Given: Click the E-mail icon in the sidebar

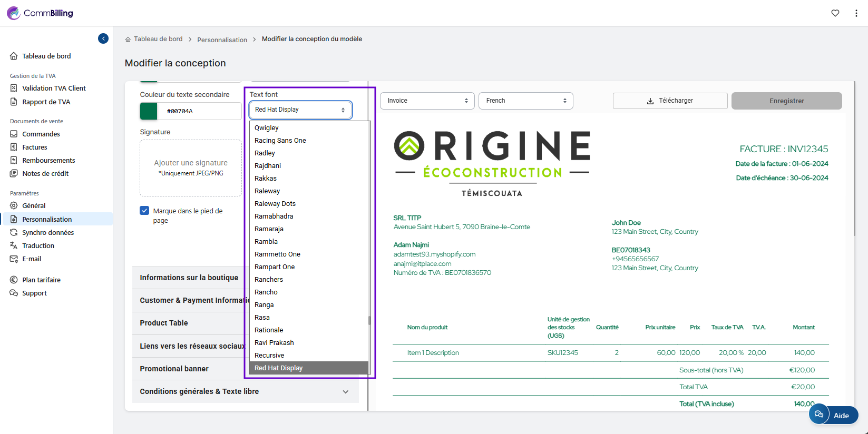Looking at the screenshot, I should click(x=14, y=259).
